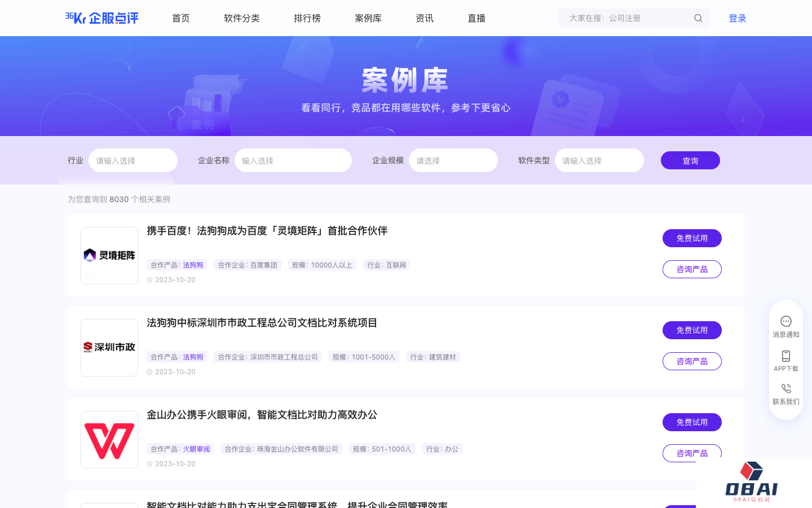Click the 36Kr 企服点评 logo
Viewport: 812px width, 508px height.
(x=102, y=18)
